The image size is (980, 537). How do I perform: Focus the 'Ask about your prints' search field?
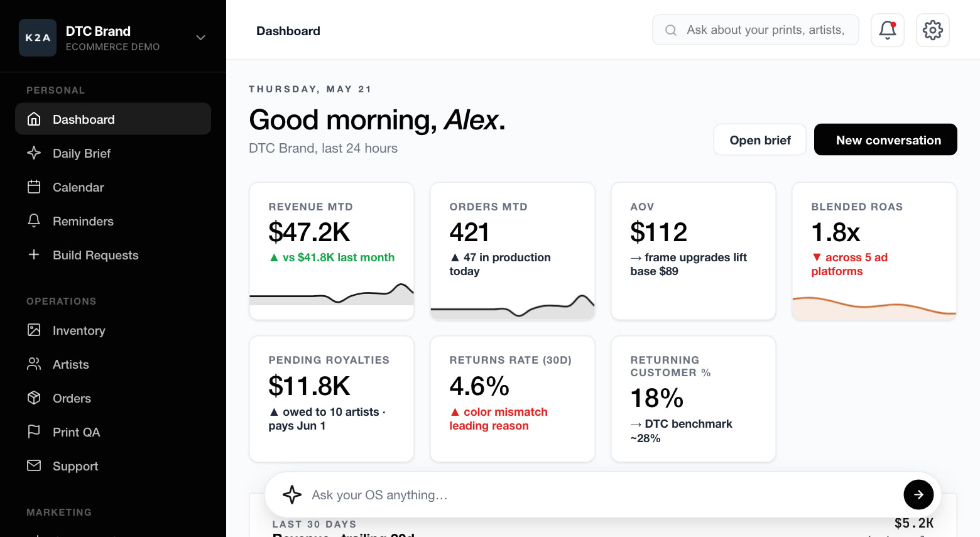click(756, 30)
